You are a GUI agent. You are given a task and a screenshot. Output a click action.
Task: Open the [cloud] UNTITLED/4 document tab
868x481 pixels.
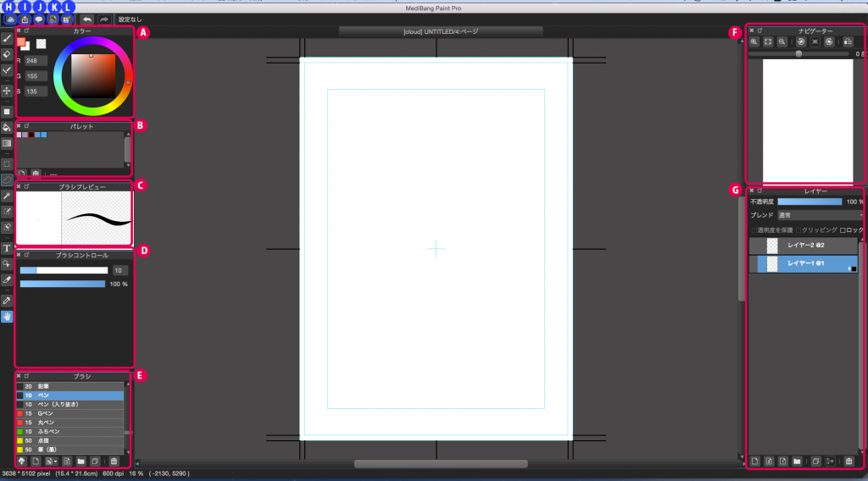441,32
